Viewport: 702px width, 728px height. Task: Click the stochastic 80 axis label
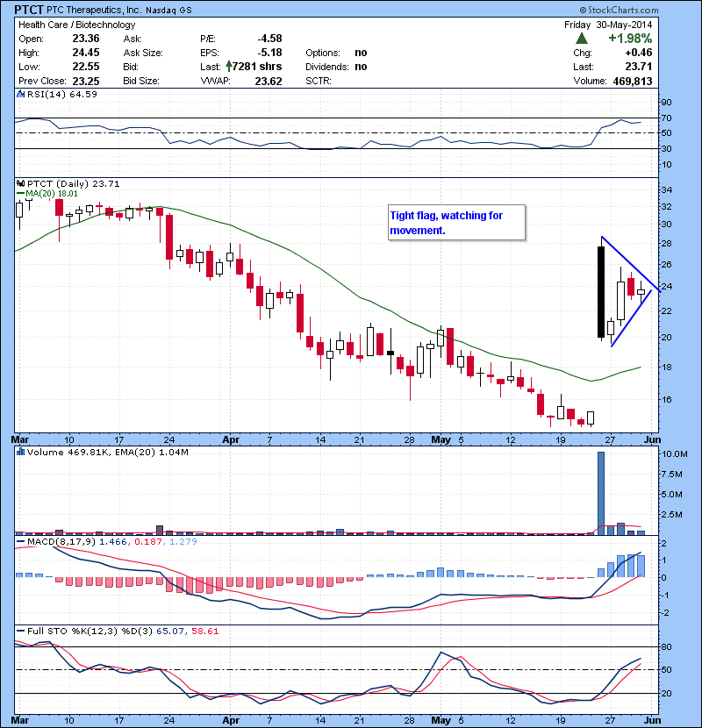point(666,646)
